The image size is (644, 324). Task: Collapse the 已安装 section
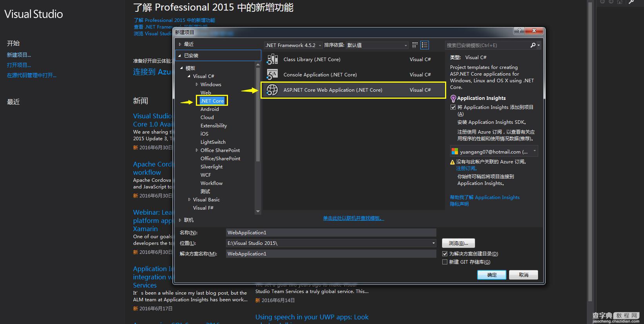click(180, 56)
